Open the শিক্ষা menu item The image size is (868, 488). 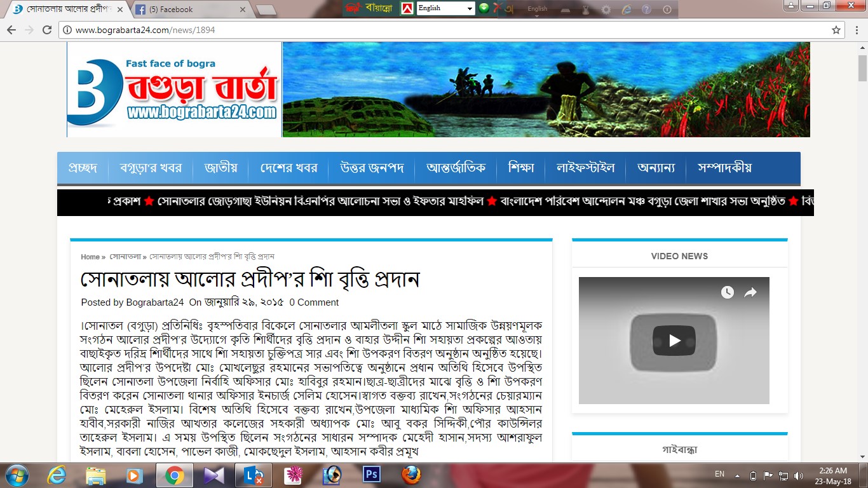click(521, 168)
